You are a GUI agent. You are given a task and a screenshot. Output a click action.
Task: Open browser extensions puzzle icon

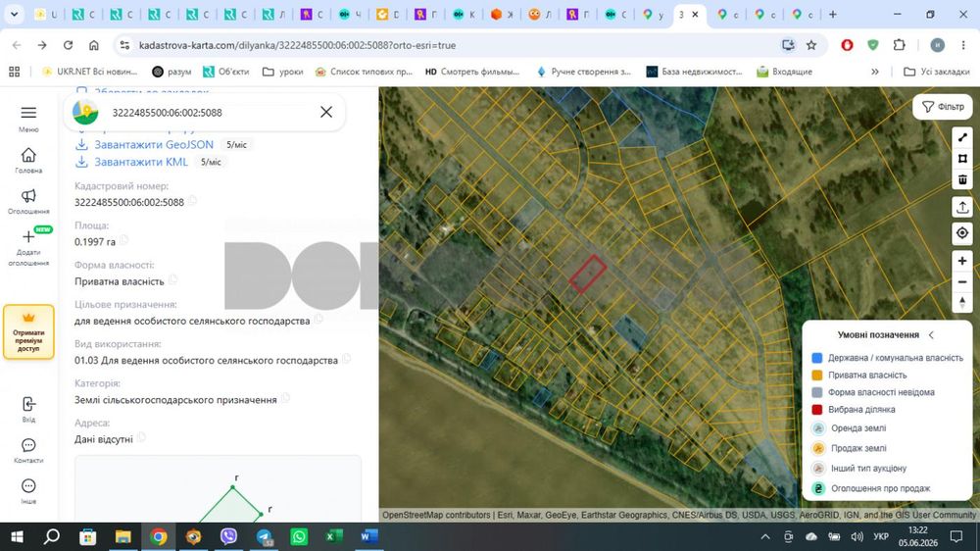(899, 45)
